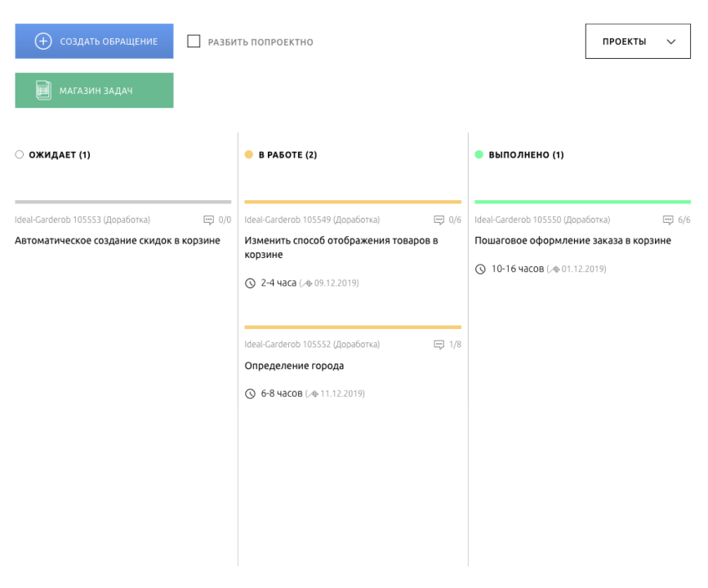Click the clock icon next to 10-16 часов
Screen dimensions: 708x588
(x=480, y=269)
